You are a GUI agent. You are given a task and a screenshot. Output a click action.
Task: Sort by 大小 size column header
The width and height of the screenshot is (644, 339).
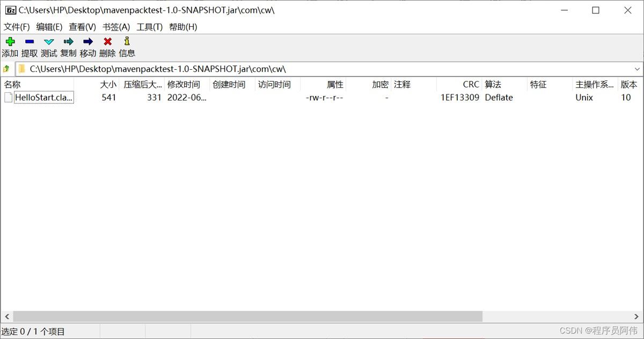tap(108, 84)
